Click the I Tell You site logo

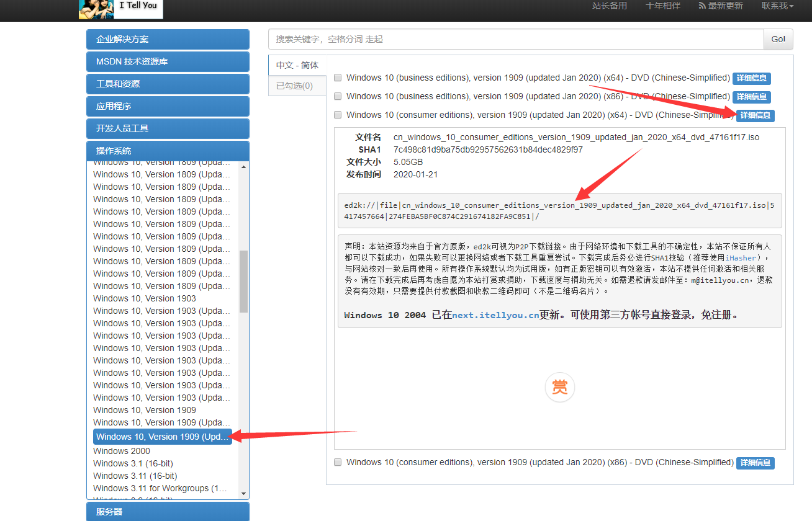121,8
